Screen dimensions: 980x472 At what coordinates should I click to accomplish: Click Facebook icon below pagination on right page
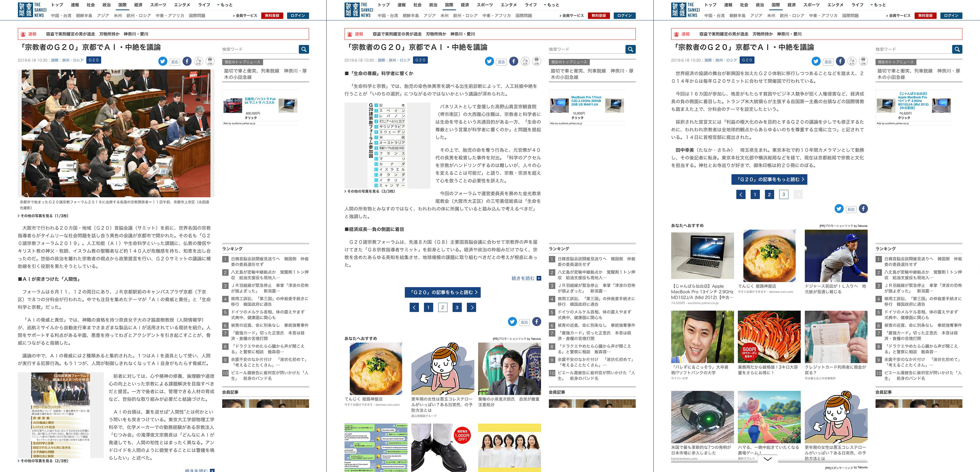point(863,209)
